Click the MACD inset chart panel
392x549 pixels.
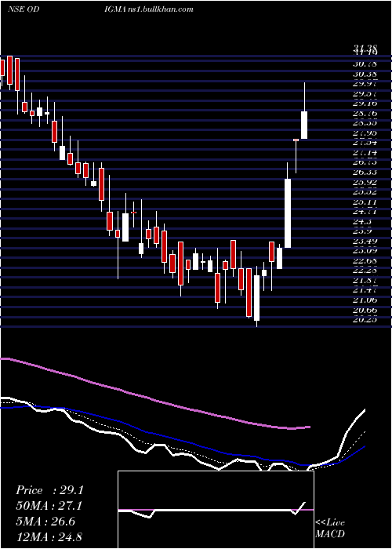[216, 510]
